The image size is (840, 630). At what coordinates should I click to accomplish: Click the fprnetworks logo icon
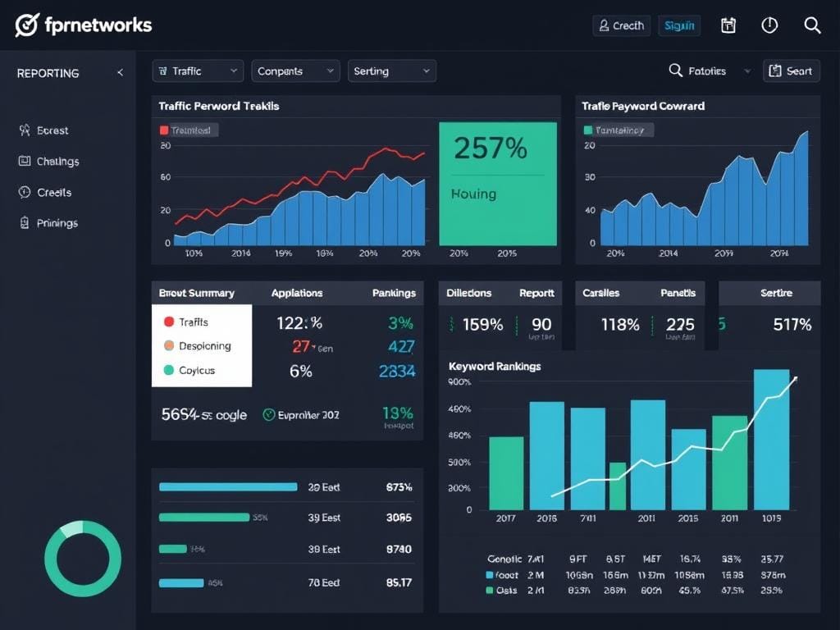[28, 24]
